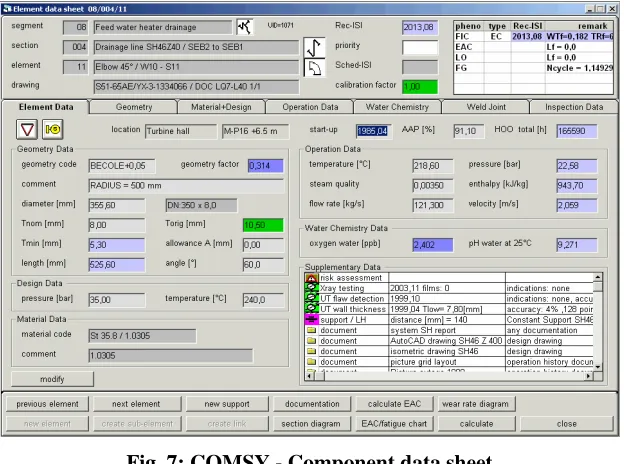Click 'operation history docun' remark cell
This screenshot has width=624, height=464.
[x=550, y=362]
